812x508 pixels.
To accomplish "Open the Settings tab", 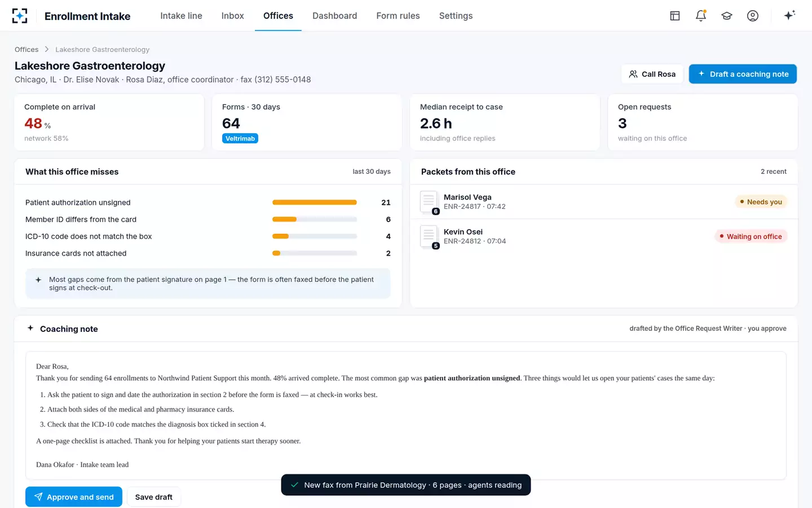I will tap(456, 16).
